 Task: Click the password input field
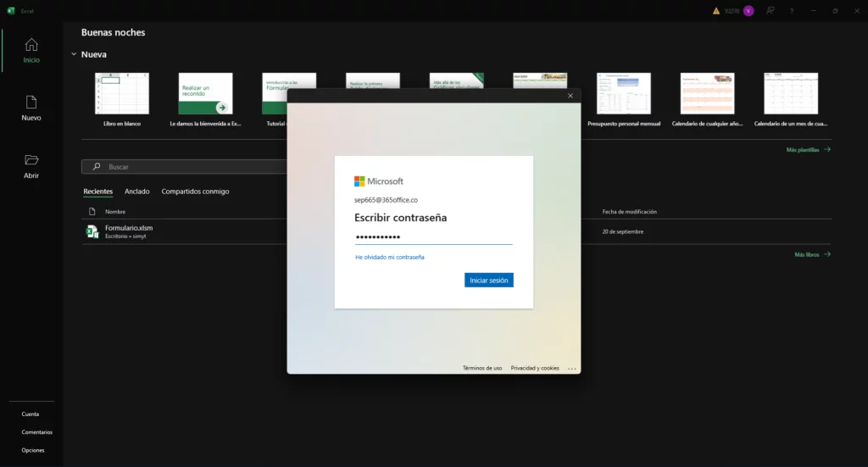tap(433, 236)
